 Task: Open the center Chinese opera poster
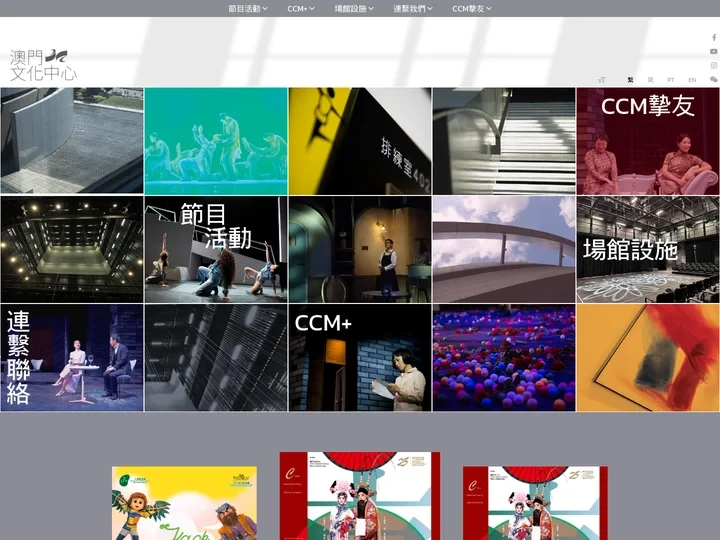(360, 496)
